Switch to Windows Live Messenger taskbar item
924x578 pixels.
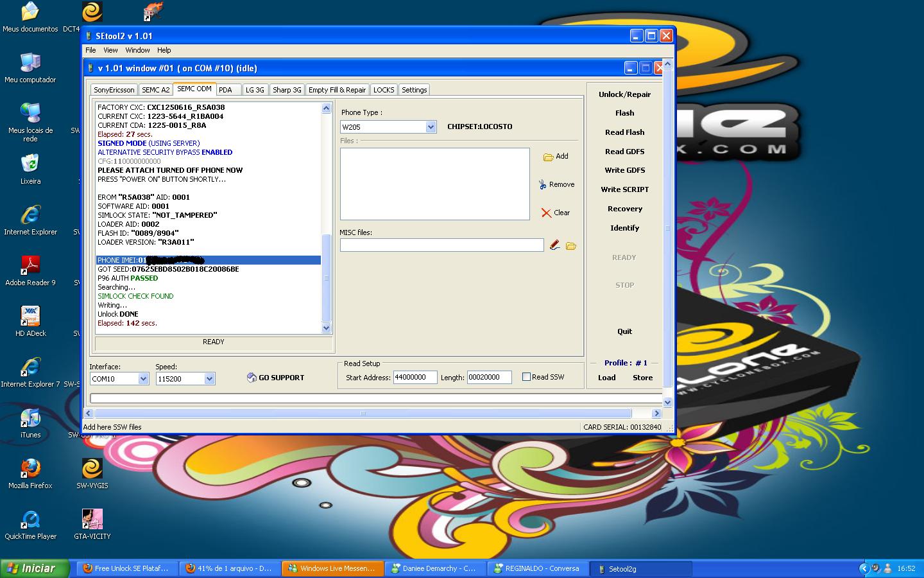332,568
